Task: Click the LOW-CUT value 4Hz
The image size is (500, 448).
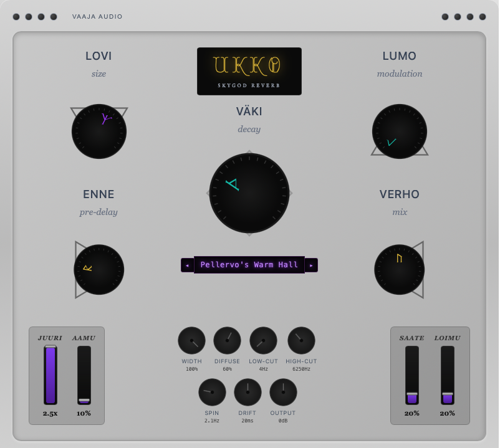Action: tap(263, 369)
